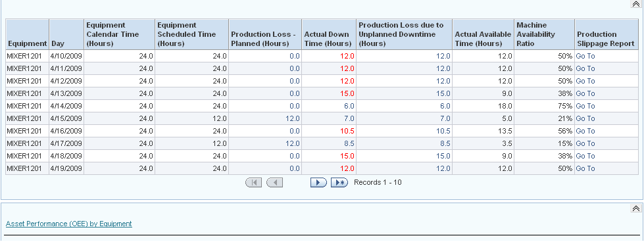Open Go To link for 4/14/2009
Viewport: 644px width, 242px height.
[x=585, y=106]
